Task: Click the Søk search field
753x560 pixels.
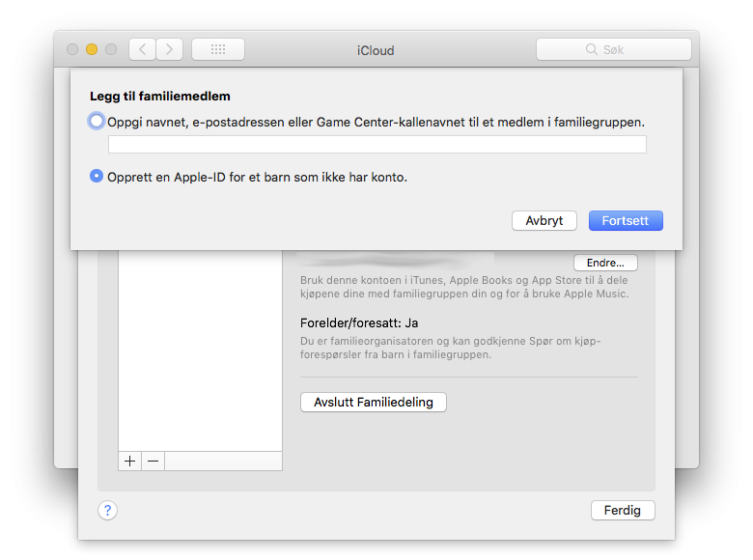Action: tap(614, 49)
